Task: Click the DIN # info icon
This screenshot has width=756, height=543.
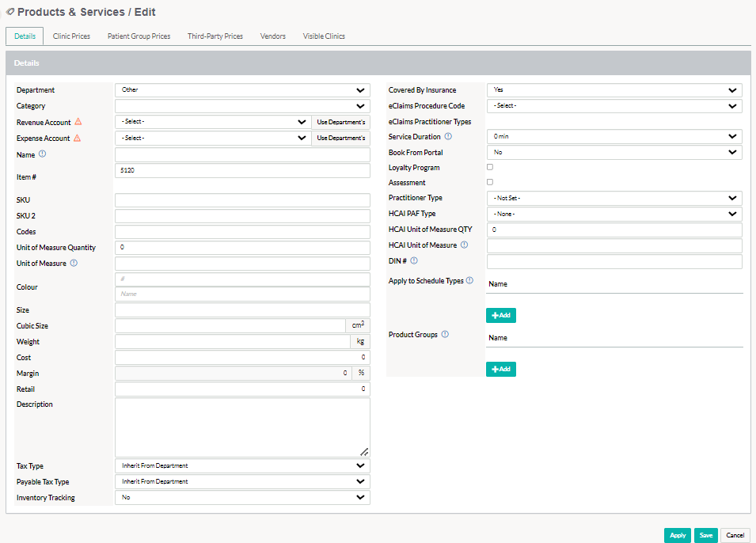Action: tap(414, 260)
